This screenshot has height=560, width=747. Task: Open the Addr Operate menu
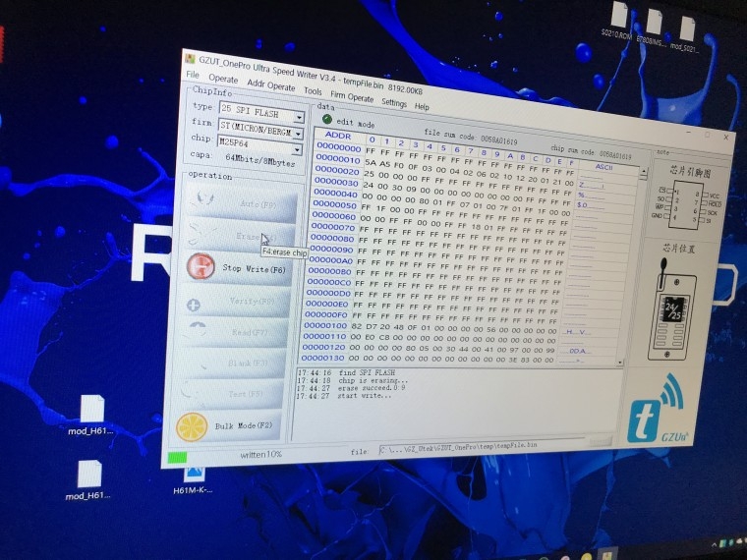(271, 85)
